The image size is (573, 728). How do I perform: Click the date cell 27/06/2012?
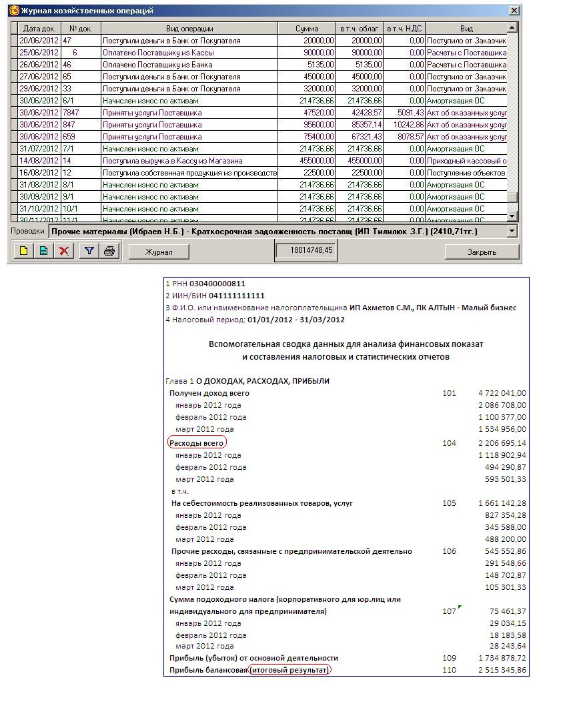[39, 77]
